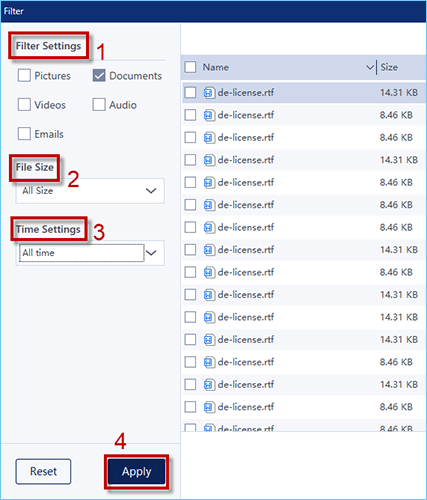Click the Name column sort arrow
The width and height of the screenshot is (427, 500).
click(370, 67)
